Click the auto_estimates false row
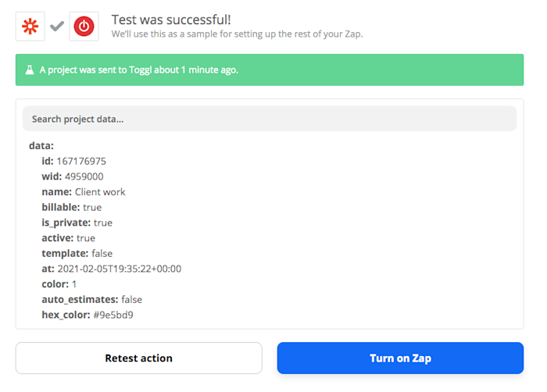Image resolution: width=547 pixels, height=392 pixels. click(91, 299)
